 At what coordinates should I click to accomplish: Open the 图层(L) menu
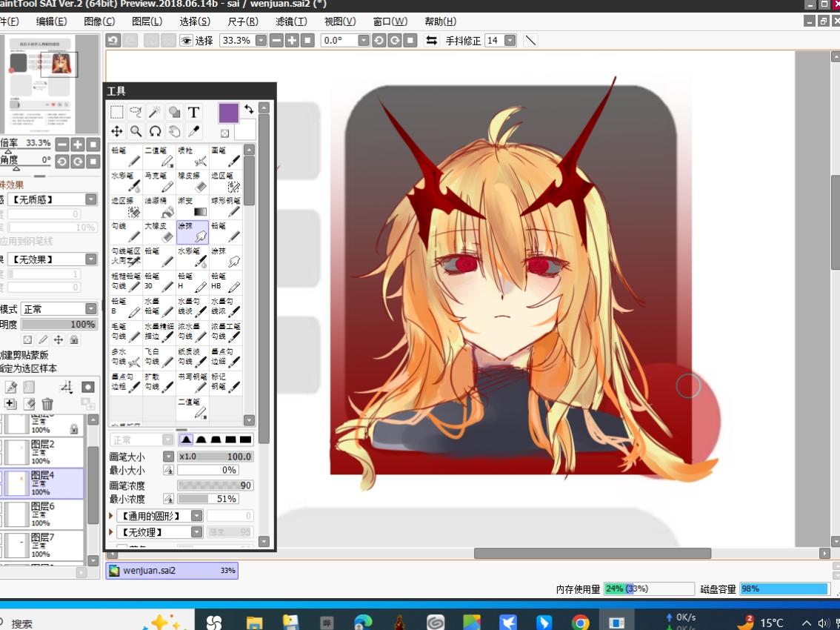click(x=147, y=21)
